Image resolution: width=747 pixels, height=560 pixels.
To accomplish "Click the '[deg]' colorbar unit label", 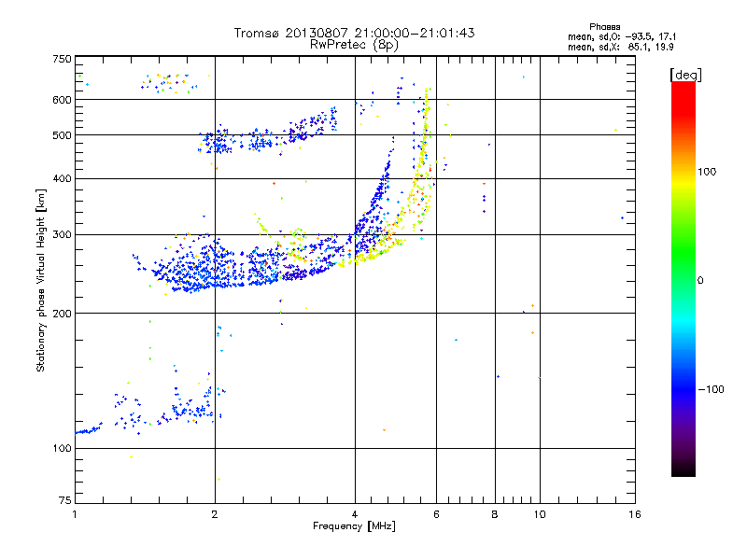I will [x=685, y=75].
